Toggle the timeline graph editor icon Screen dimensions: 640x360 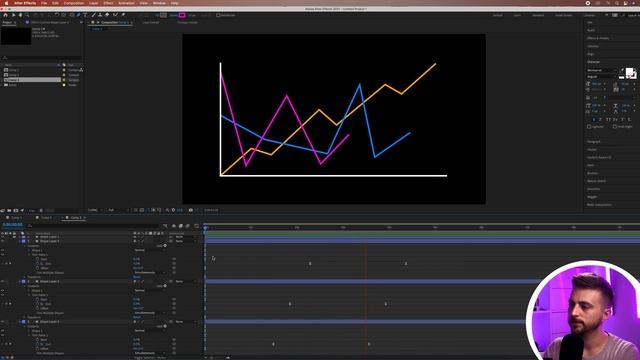(196, 226)
